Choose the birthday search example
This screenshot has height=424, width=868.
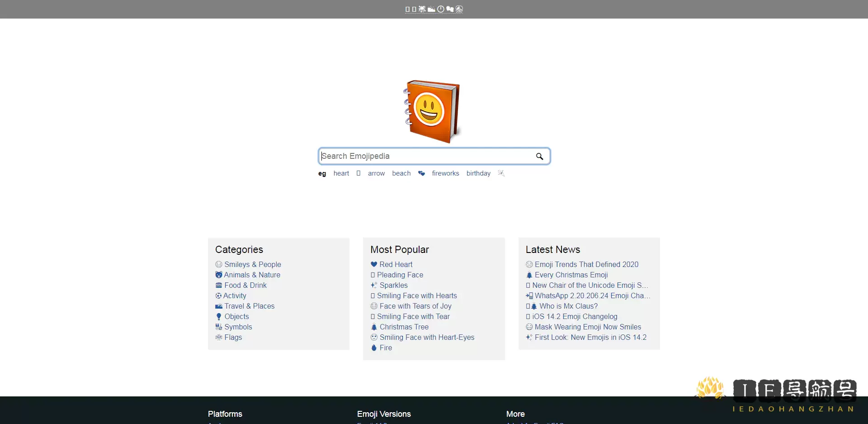pos(478,173)
